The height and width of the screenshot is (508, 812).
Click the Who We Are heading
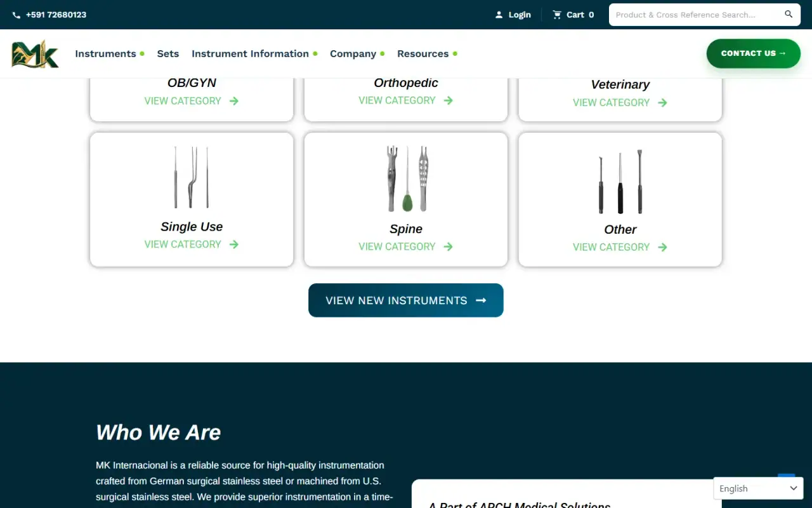pyautogui.click(x=159, y=432)
